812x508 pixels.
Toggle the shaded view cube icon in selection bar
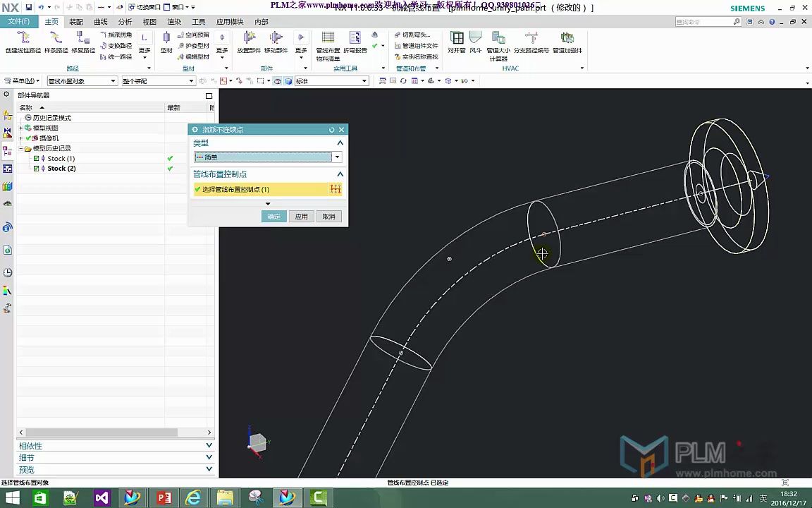288,81
